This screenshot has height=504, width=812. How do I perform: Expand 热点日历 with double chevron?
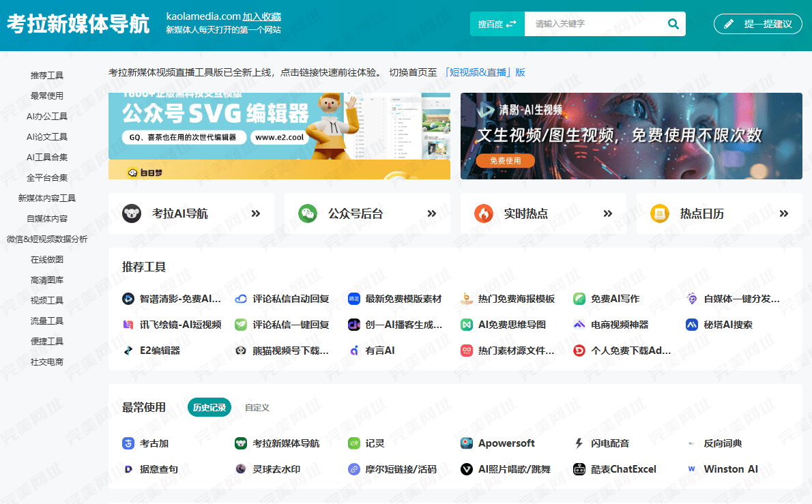pyautogui.click(x=784, y=213)
